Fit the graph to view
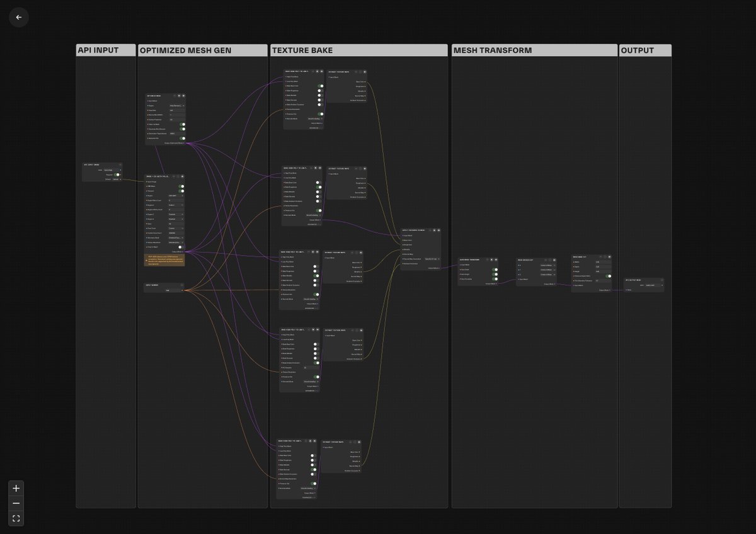756x534 pixels. 16,519
